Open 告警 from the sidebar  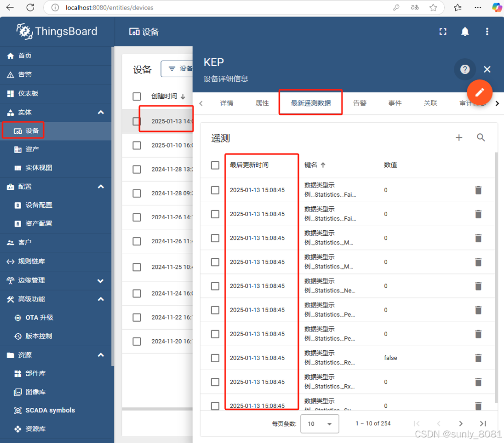(x=56, y=75)
